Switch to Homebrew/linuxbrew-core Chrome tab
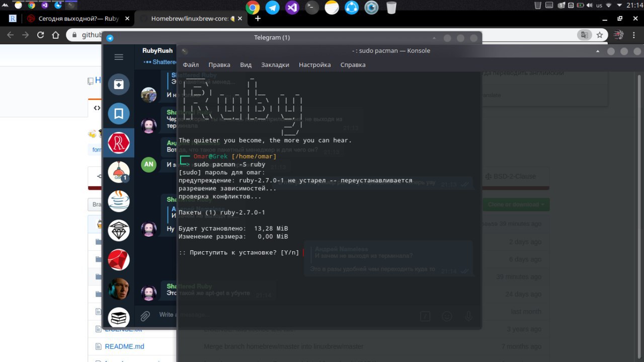This screenshot has height=362, width=644. [x=191, y=19]
